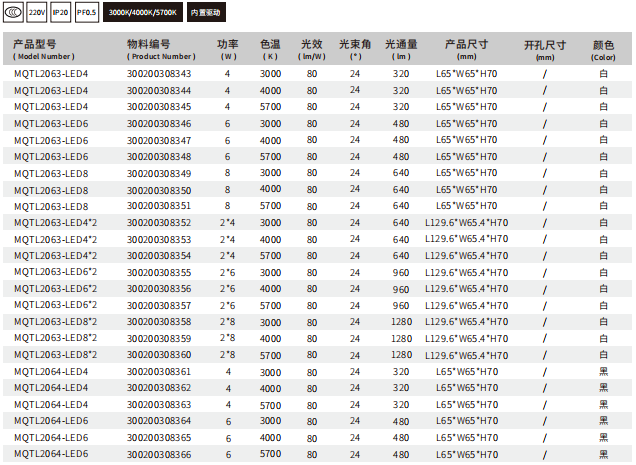Screen dimensions: 636x465
Task: Click power 2*4 in row 300200308353
Action: (228, 240)
